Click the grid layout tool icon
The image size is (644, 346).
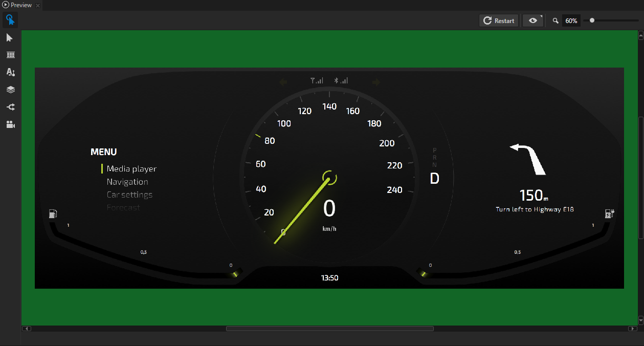(x=10, y=55)
